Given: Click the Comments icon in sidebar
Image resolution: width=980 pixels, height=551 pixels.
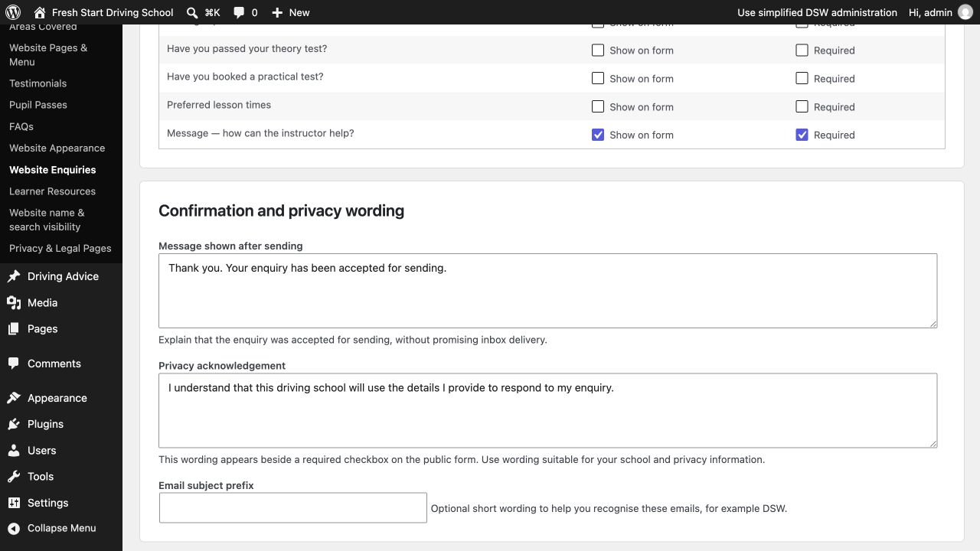Looking at the screenshot, I should [x=14, y=364].
